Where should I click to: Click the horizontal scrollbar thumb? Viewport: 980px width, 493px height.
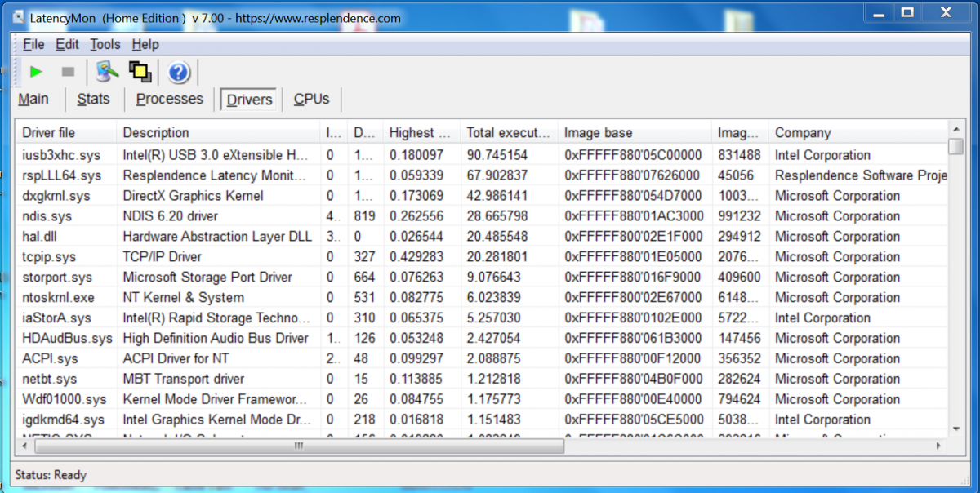coord(298,446)
